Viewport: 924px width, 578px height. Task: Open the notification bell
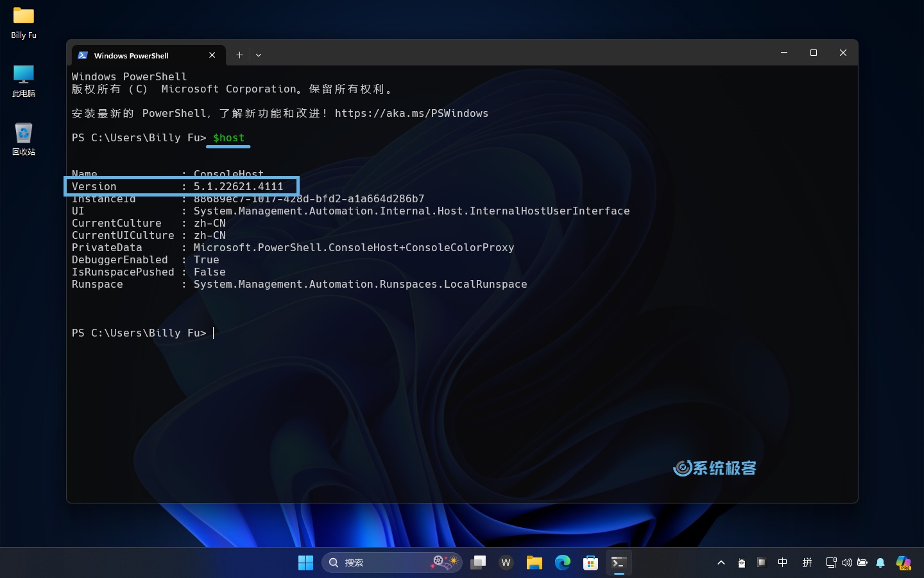[881, 563]
